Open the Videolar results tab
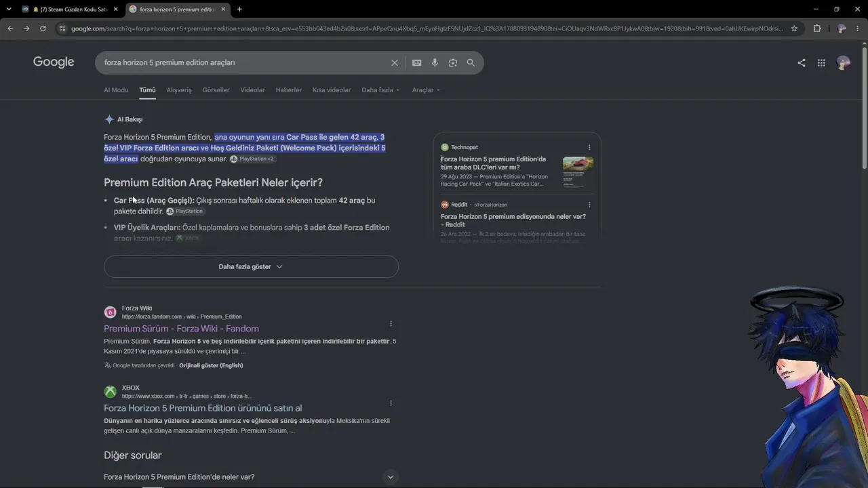This screenshot has height=488, width=868. tap(252, 90)
